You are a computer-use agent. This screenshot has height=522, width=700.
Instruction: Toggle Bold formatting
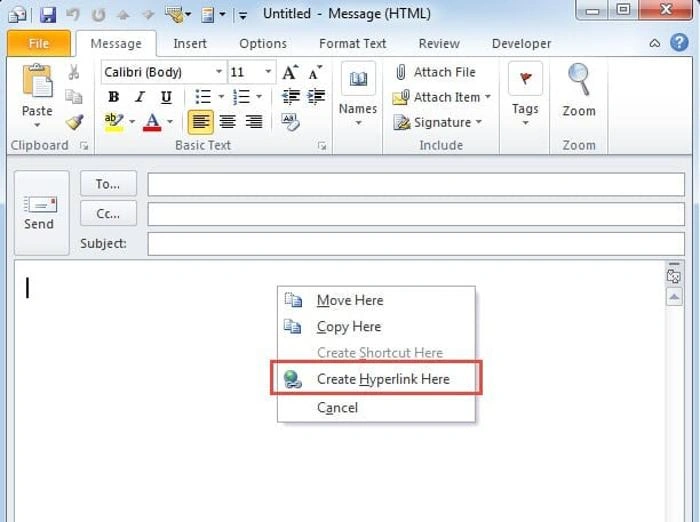[x=113, y=96]
